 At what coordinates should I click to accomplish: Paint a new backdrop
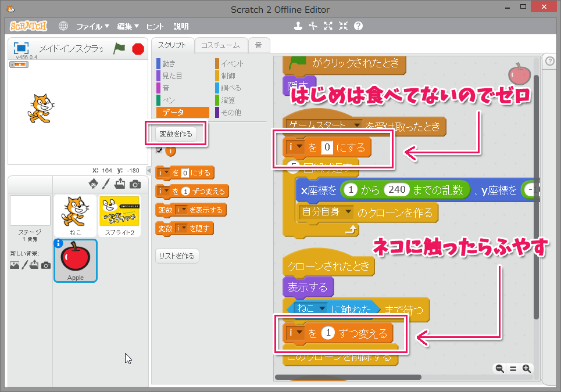point(24,265)
